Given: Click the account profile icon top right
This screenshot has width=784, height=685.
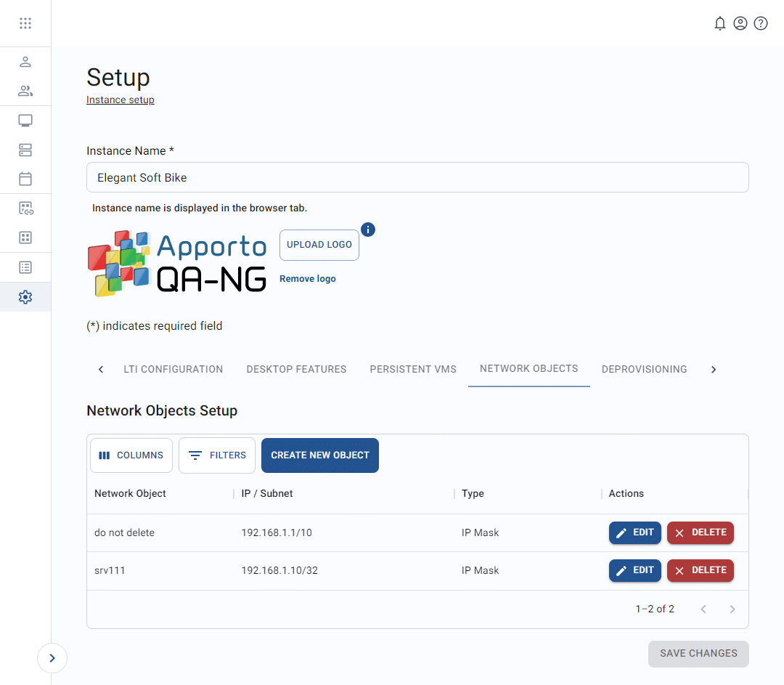Looking at the screenshot, I should pyautogui.click(x=740, y=23).
